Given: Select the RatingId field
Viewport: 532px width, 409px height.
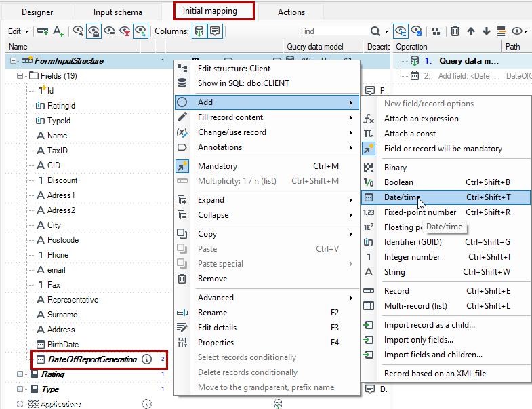Looking at the screenshot, I should (61, 106).
